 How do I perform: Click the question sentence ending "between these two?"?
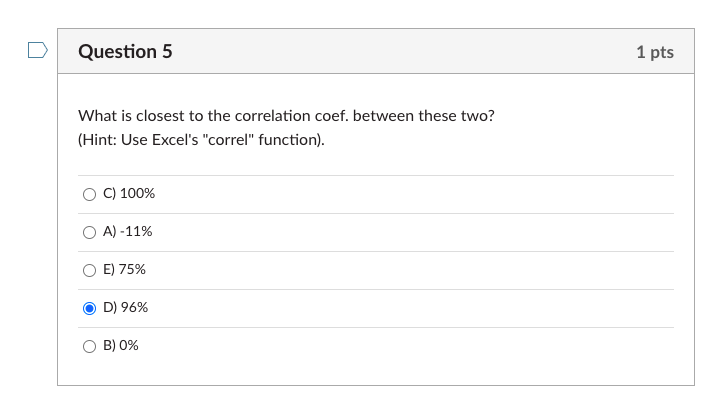(286, 116)
